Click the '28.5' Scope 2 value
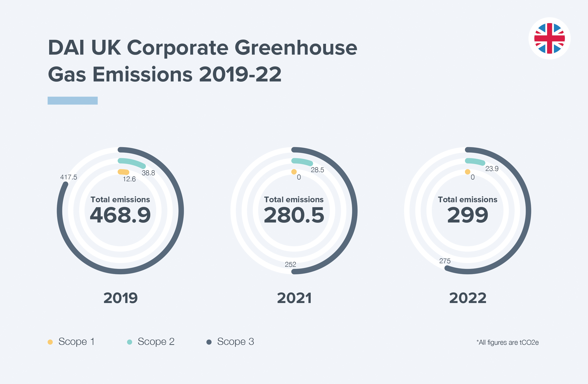 click(x=317, y=170)
